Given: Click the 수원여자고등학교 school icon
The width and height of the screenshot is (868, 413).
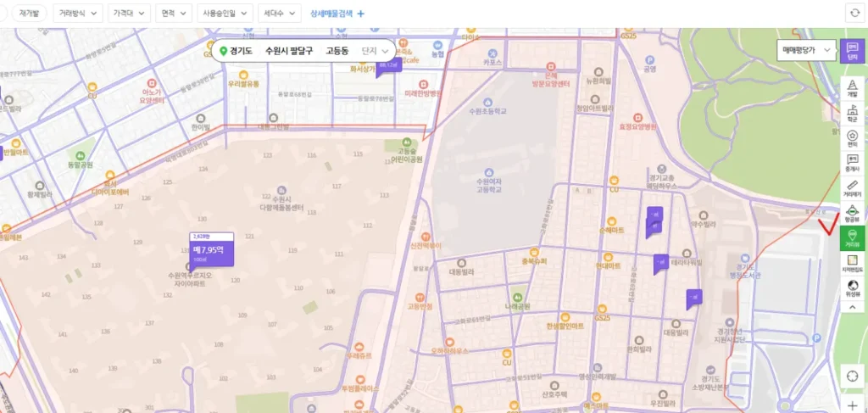Looking at the screenshot, I should (x=489, y=172).
